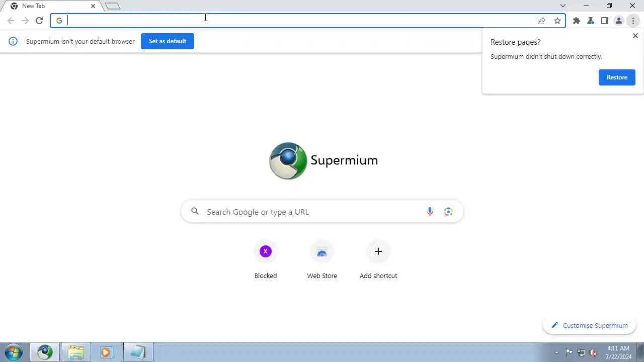Open a new tab with the tab button
Image resolution: width=644 pixels, height=362 pixels.
(113, 6)
